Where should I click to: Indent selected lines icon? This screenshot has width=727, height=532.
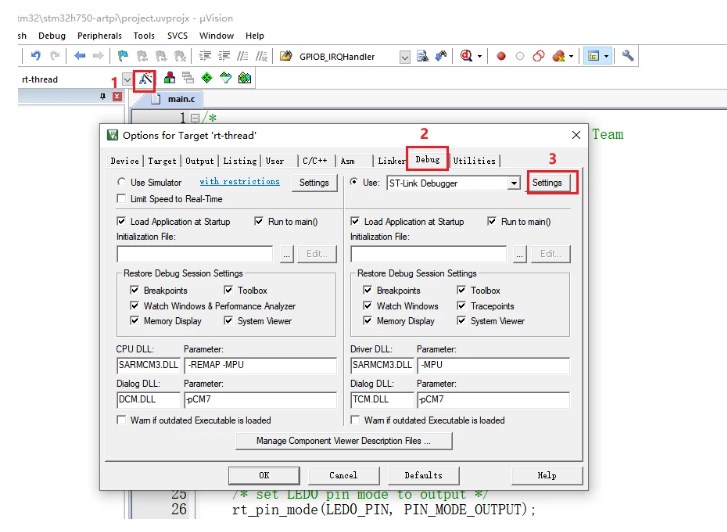click(x=205, y=56)
